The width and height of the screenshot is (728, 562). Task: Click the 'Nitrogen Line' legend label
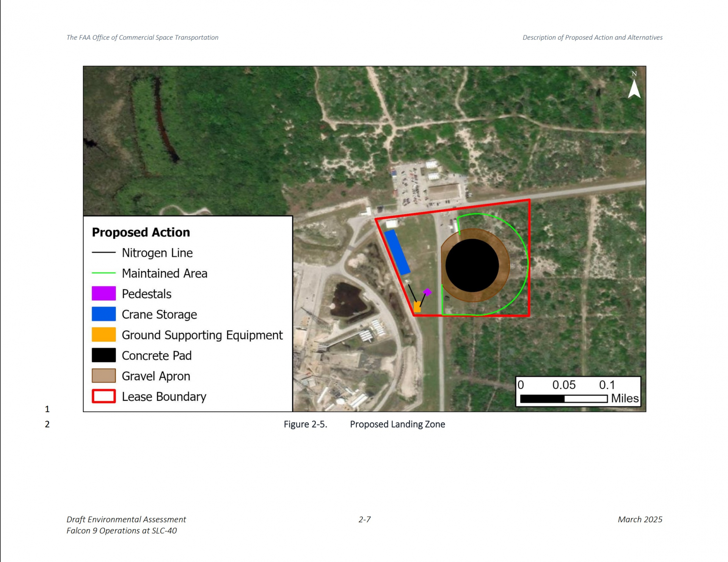(x=157, y=253)
